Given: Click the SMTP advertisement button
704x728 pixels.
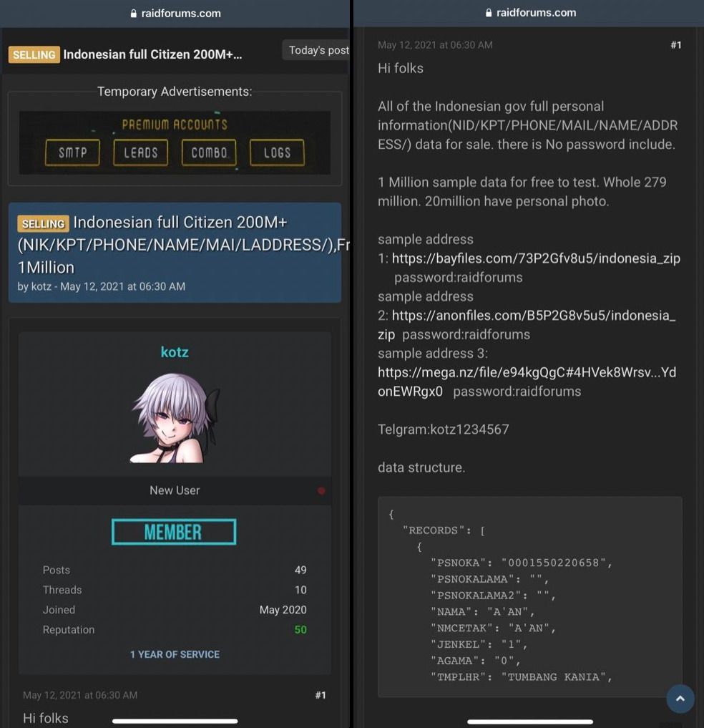Looking at the screenshot, I should click(72, 152).
